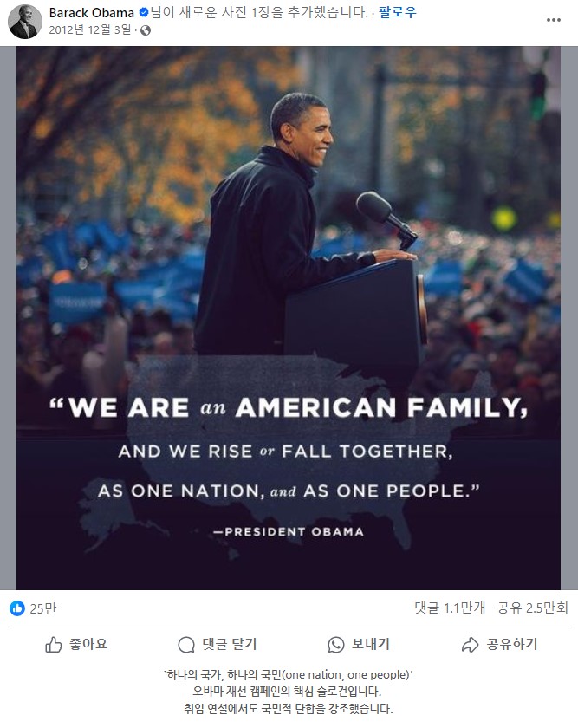
Task: Click the WhatsApp send icon
Action: pyautogui.click(x=335, y=645)
